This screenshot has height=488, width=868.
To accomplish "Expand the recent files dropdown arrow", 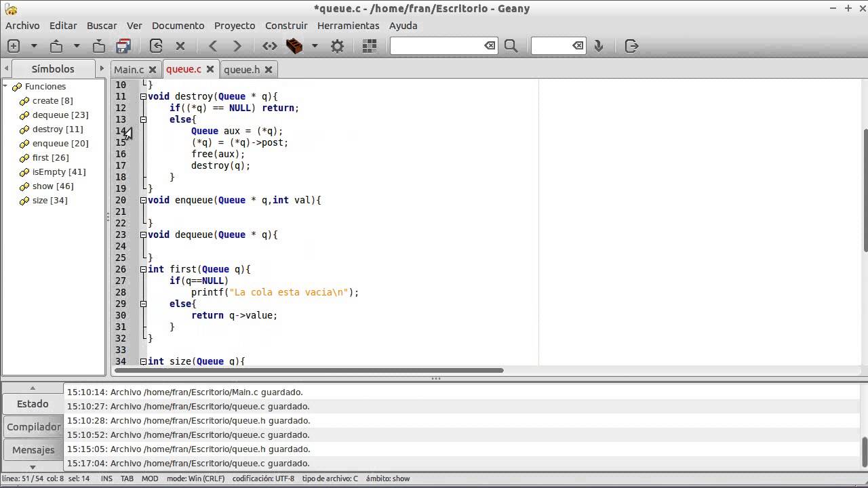I will (x=77, y=46).
